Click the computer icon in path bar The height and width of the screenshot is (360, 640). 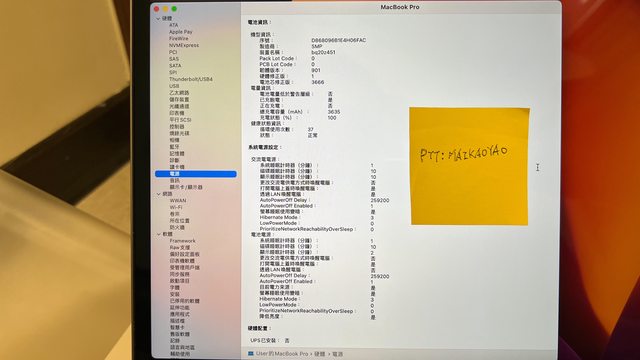251,353
